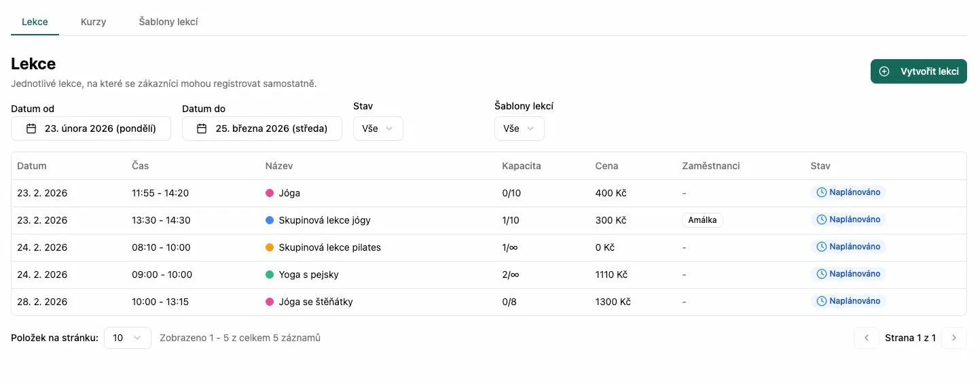Click the pink dot beside Jóga
This screenshot has height=386, width=980.
270,193
